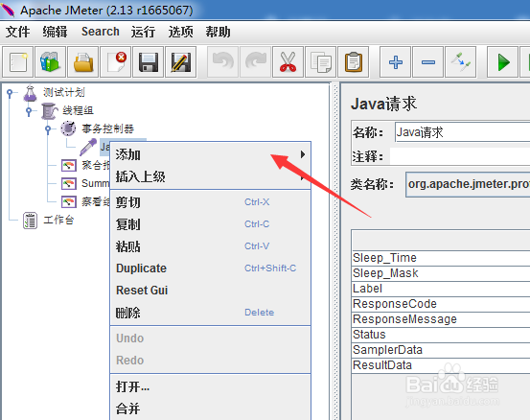
Task: Select the 测试计划 tree label
Action: 64,92
